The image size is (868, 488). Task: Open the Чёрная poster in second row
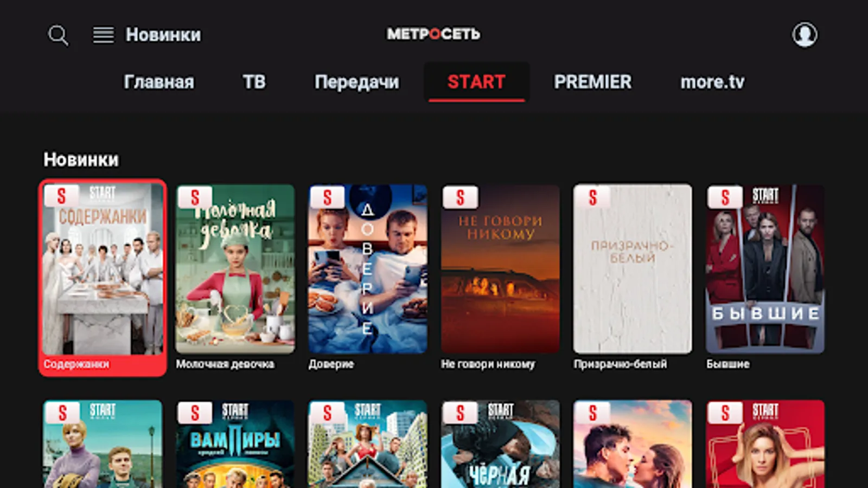500,444
